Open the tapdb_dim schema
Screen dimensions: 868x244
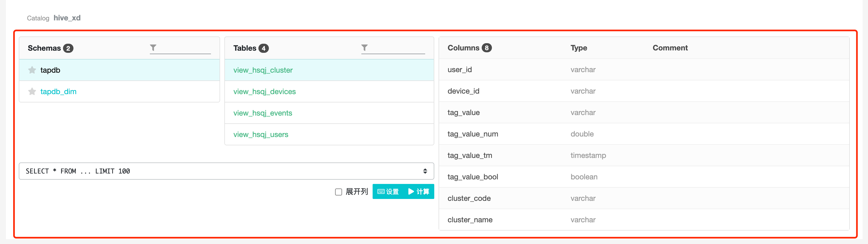point(58,92)
